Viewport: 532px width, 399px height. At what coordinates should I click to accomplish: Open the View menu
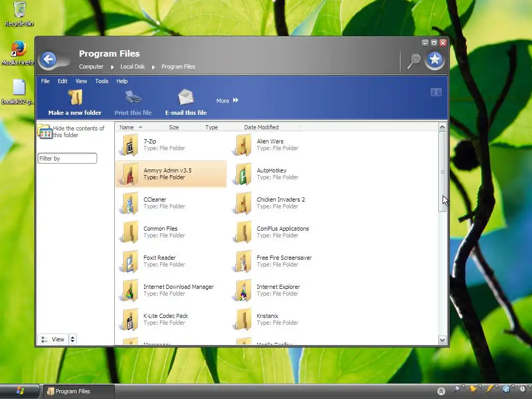point(81,81)
